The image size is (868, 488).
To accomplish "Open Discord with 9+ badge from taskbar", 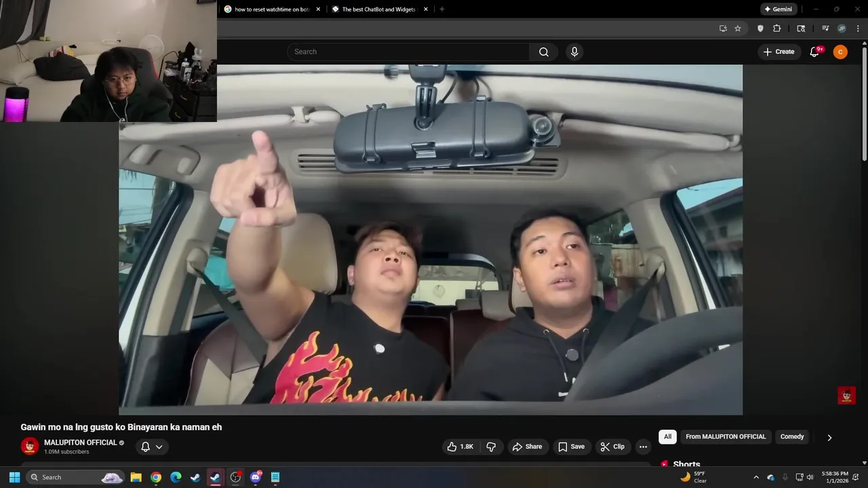I will click(x=256, y=477).
